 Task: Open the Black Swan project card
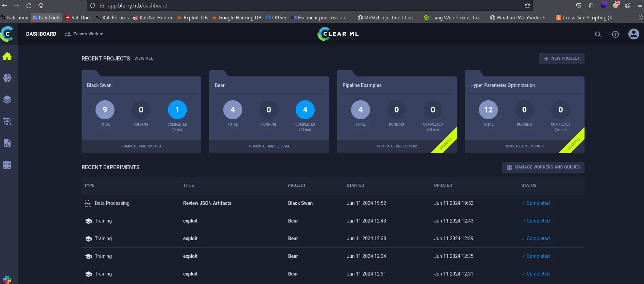pyautogui.click(x=141, y=111)
